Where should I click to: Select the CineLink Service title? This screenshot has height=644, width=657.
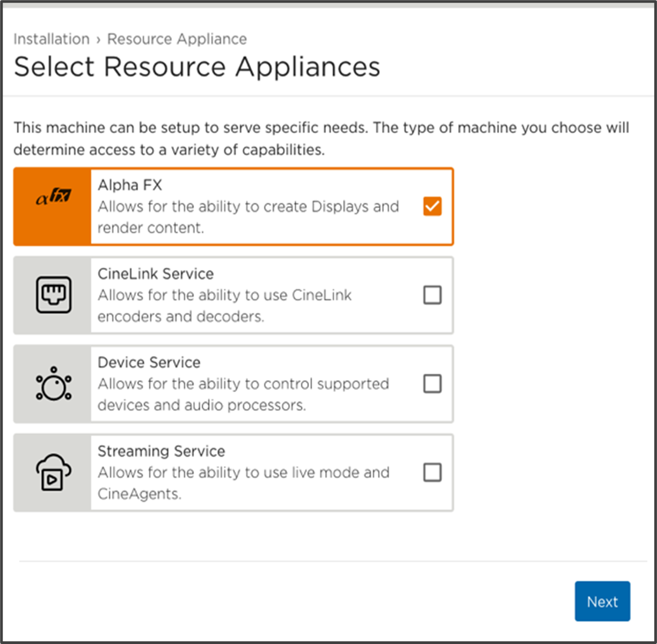[156, 274]
